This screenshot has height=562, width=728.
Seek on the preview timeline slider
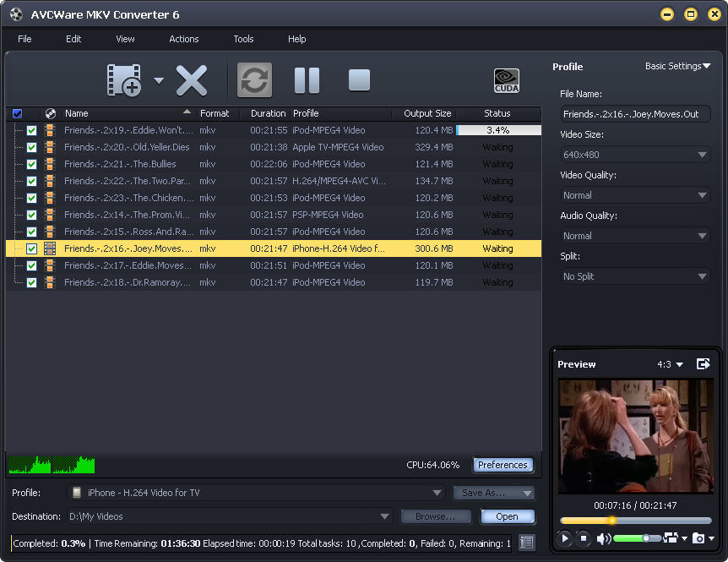636,521
